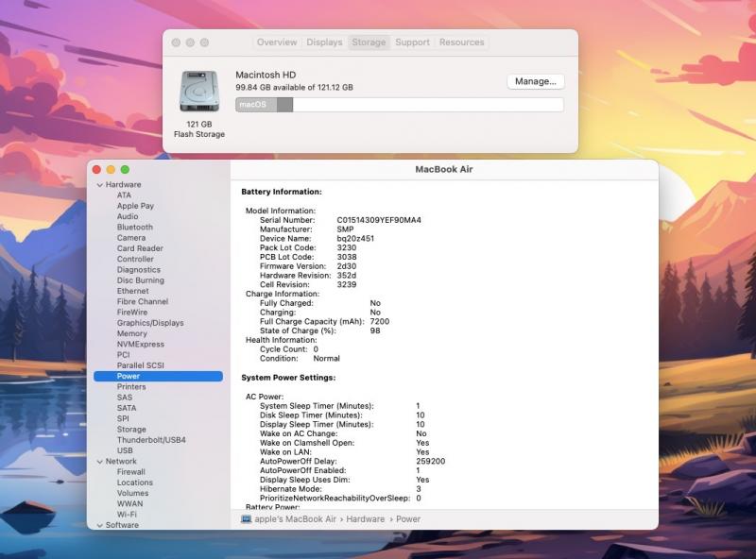The width and height of the screenshot is (756, 559).
Task: Click the green zoom button of System Information
Action: (125, 169)
